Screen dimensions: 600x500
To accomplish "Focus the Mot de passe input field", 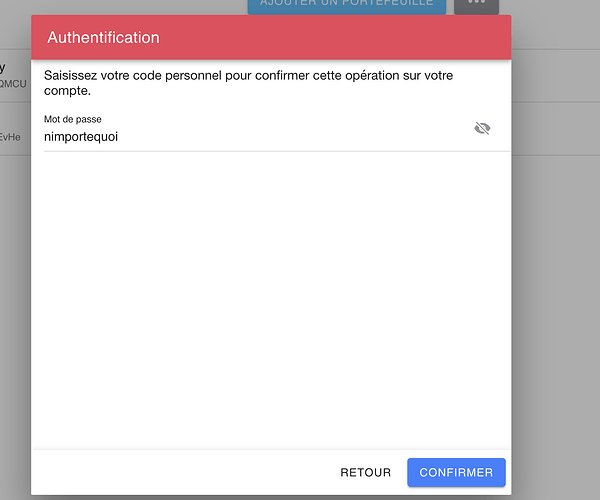I will [x=250, y=136].
